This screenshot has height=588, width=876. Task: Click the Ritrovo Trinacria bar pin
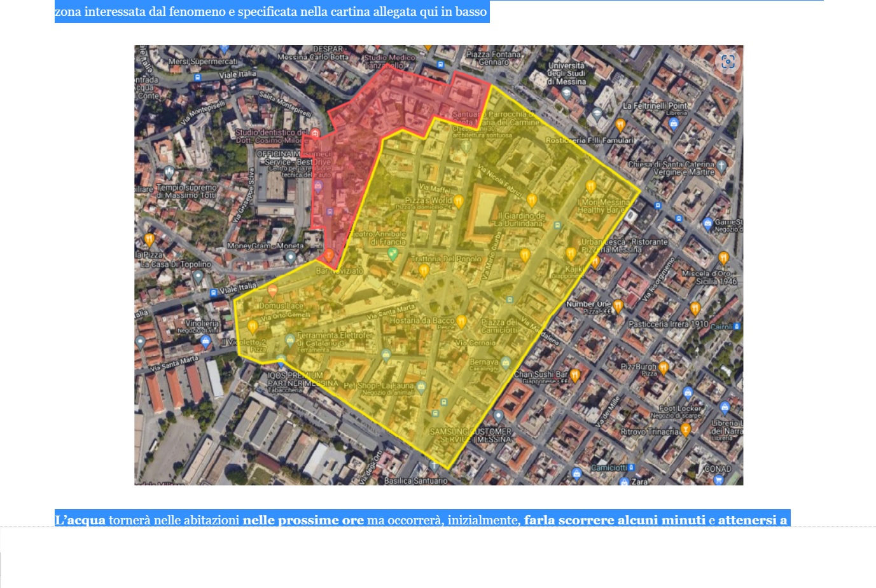686,430
